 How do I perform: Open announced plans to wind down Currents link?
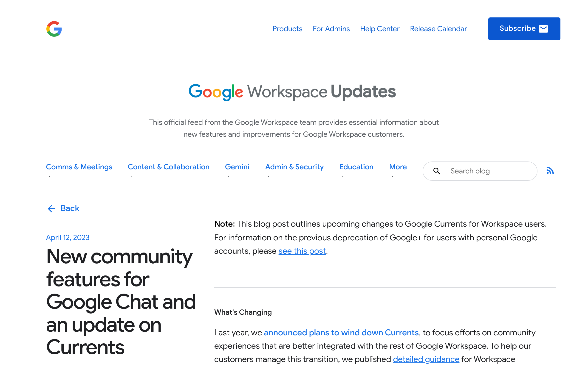click(341, 333)
